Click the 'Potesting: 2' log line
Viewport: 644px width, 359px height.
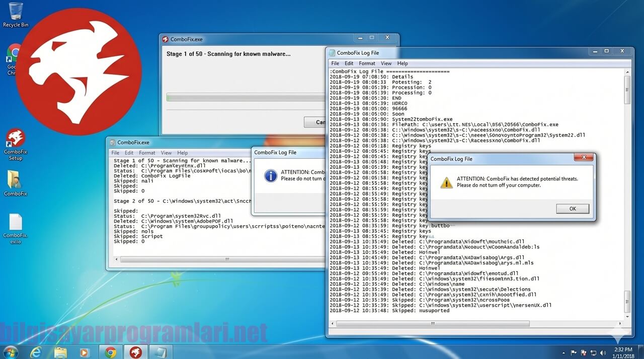(x=380, y=82)
